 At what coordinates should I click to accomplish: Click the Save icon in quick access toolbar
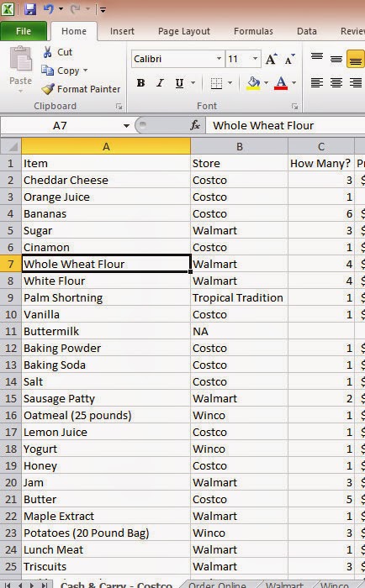tap(30, 8)
